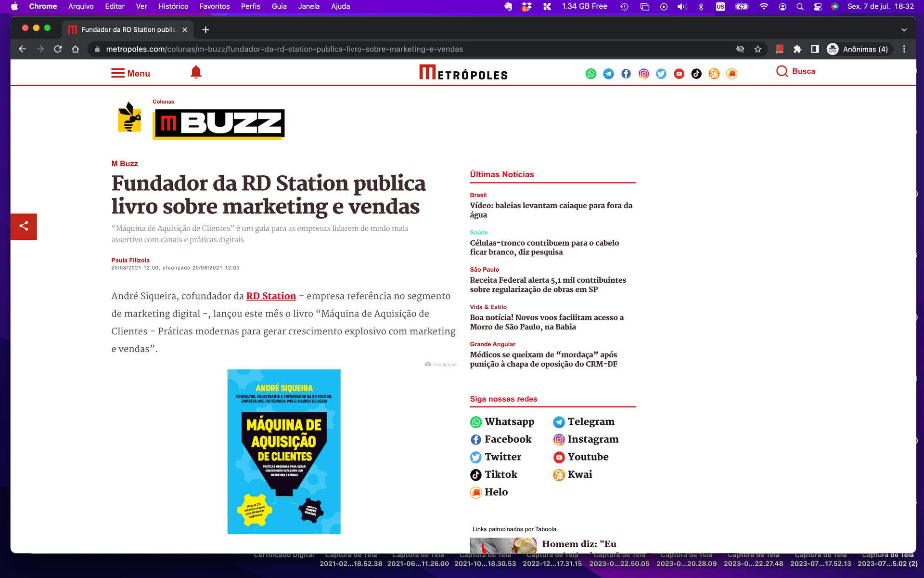Open author Paula Filizola's page
924x578 pixels.
(130, 260)
